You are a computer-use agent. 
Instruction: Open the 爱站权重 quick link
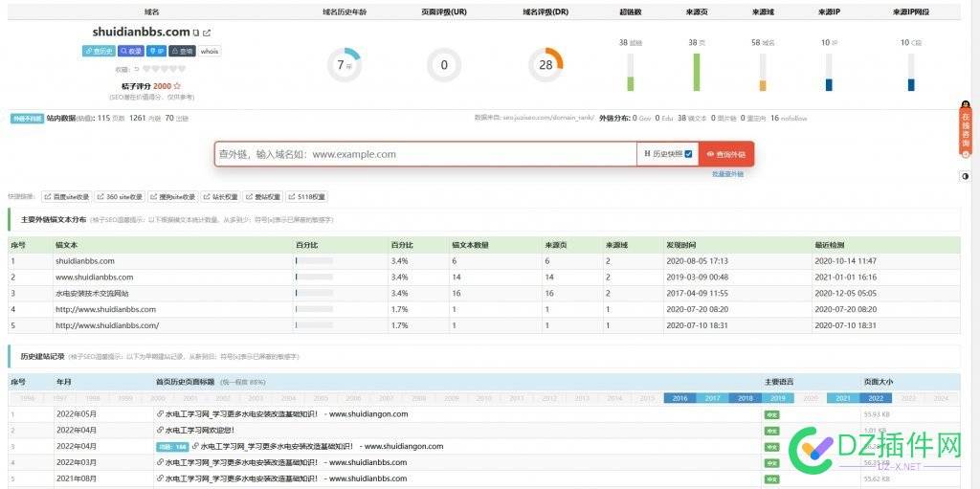tap(263, 197)
